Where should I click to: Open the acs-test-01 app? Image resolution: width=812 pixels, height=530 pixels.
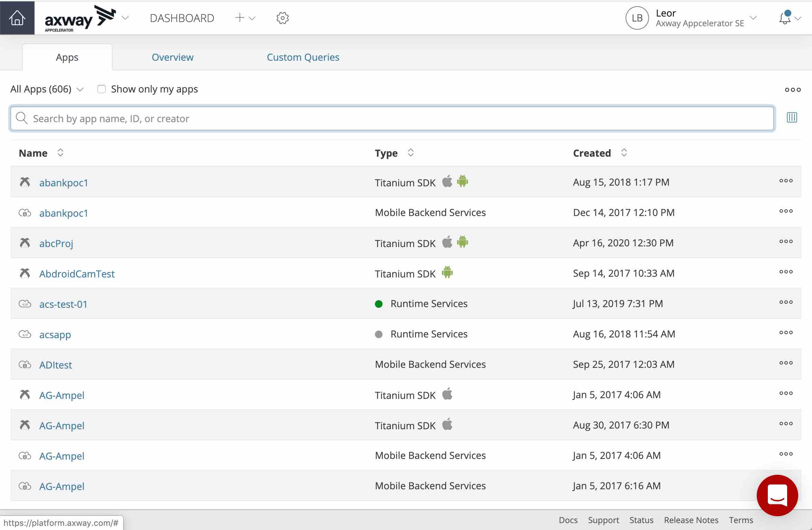pyautogui.click(x=63, y=304)
